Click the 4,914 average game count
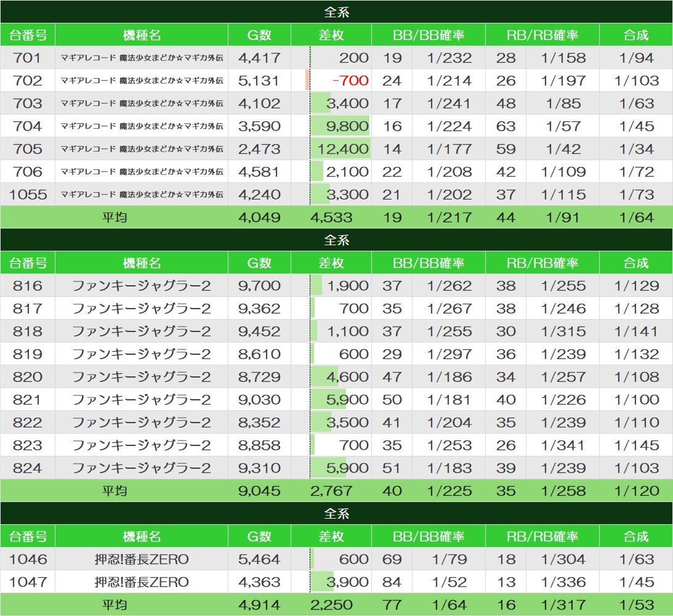Image resolution: width=673 pixels, height=616 pixels. pyautogui.click(x=259, y=604)
